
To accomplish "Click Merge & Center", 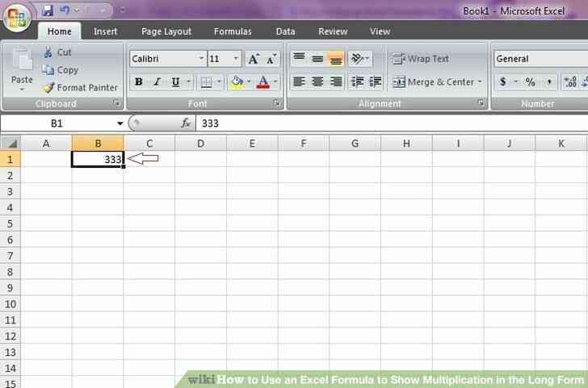I will click(433, 82).
